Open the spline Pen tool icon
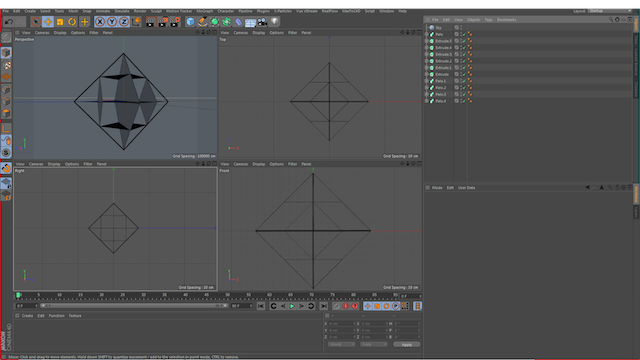 [202, 22]
